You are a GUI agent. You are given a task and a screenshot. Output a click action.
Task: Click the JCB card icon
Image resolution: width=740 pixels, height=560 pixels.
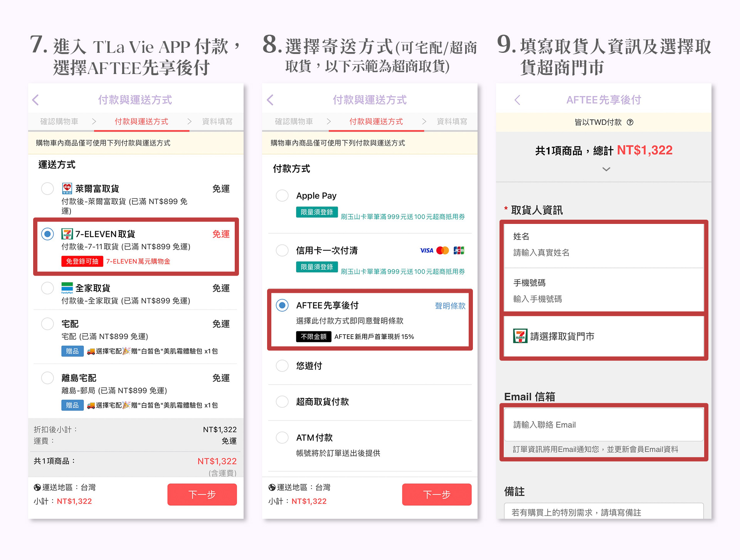pyautogui.click(x=459, y=251)
